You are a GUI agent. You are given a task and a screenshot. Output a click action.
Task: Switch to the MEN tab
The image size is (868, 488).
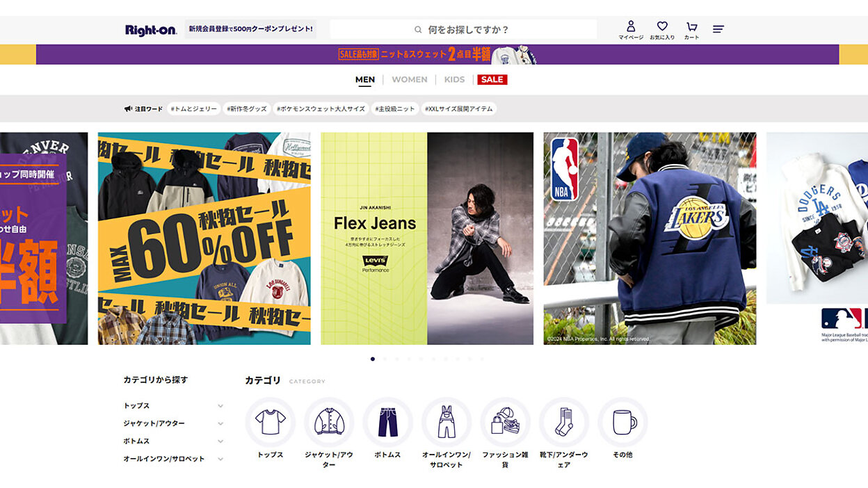coord(365,79)
